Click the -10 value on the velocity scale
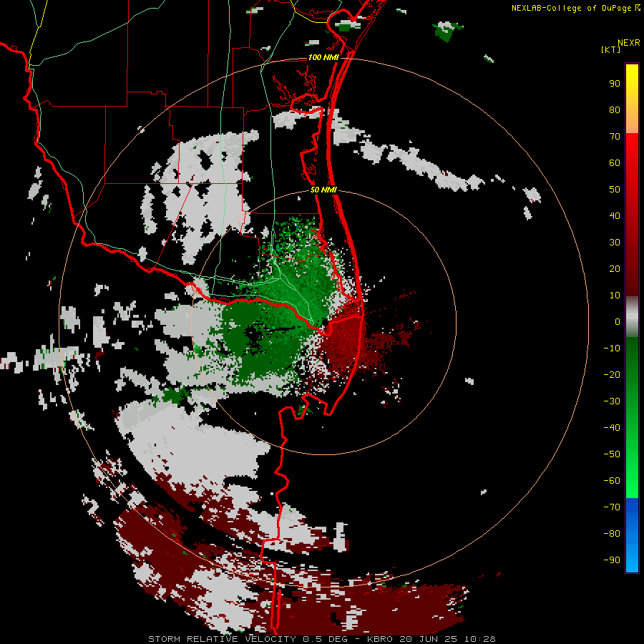This screenshot has height=644, width=644. pos(612,348)
